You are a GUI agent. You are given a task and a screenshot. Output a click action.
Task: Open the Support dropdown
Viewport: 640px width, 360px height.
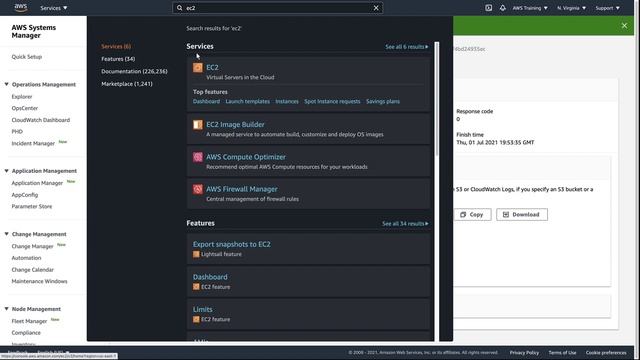point(607,8)
